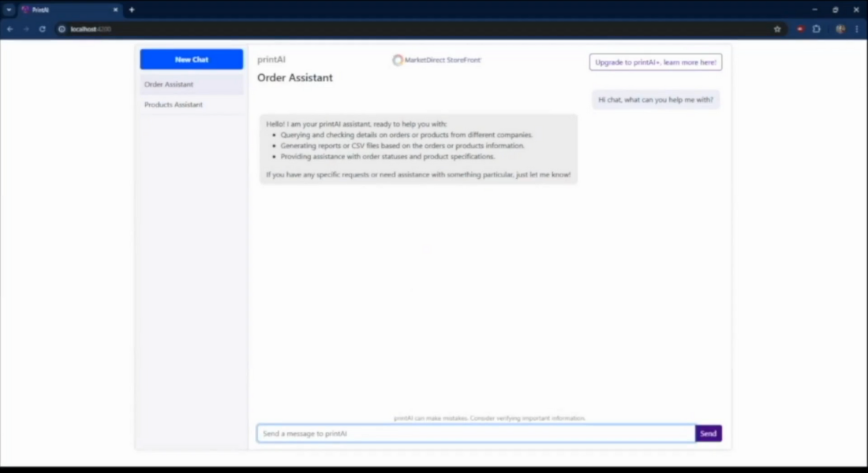Expand the tab search dropdown
The image size is (868, 473).
[8, 9]
